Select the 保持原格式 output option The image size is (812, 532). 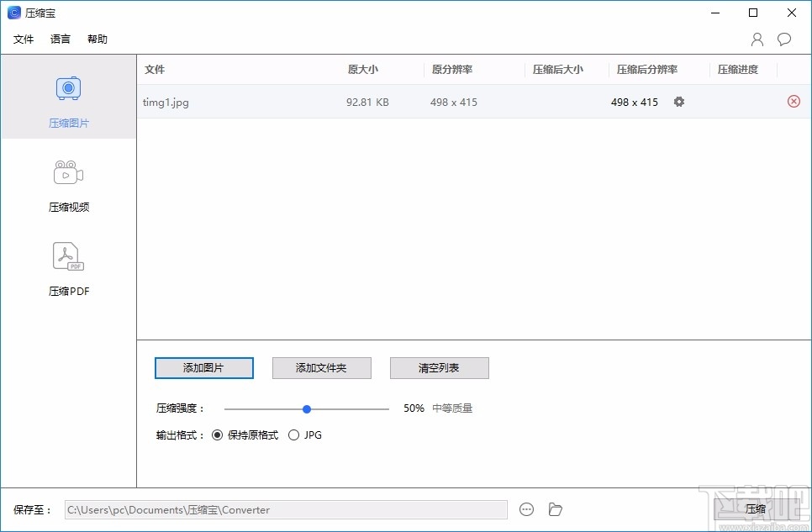click(x=218, y=435)
